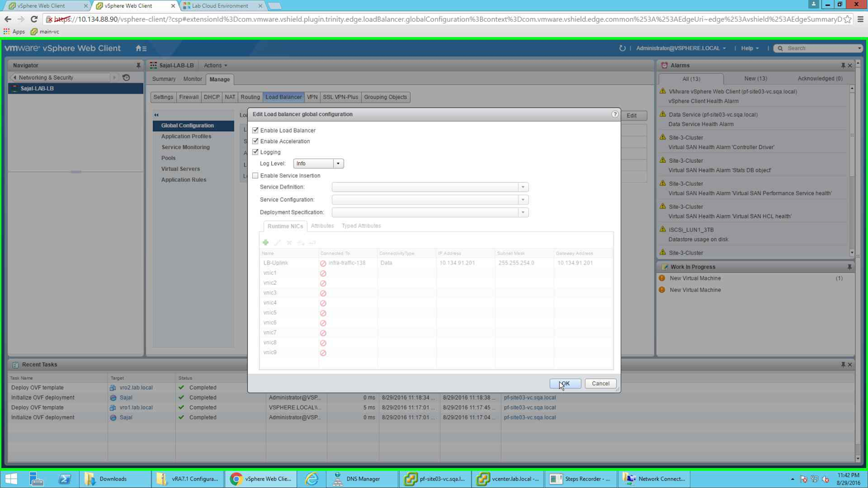This screenshot has height=488, width=868.
Task: Open Virtual Servers section
Action: coord(181,169)
